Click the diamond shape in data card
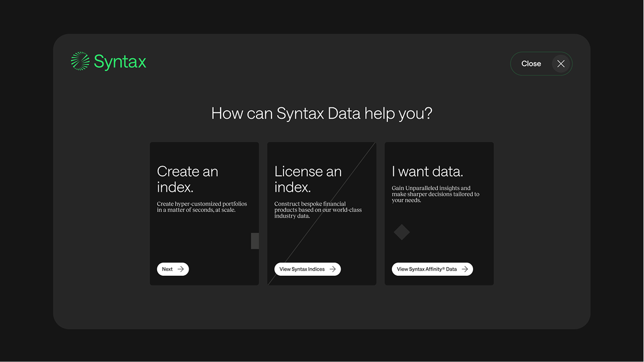 point(402,232)
